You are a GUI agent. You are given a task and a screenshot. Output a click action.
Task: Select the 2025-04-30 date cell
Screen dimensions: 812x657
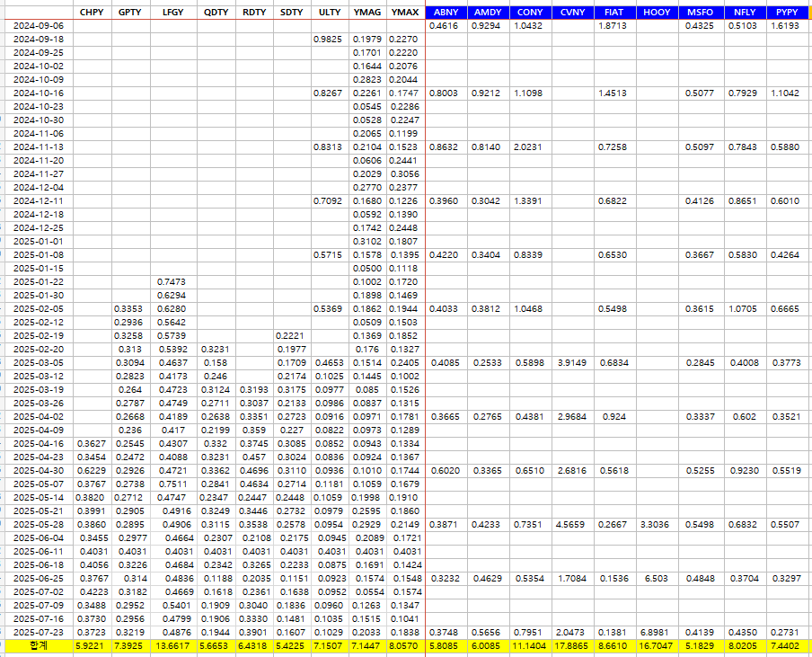click(39, 470)
